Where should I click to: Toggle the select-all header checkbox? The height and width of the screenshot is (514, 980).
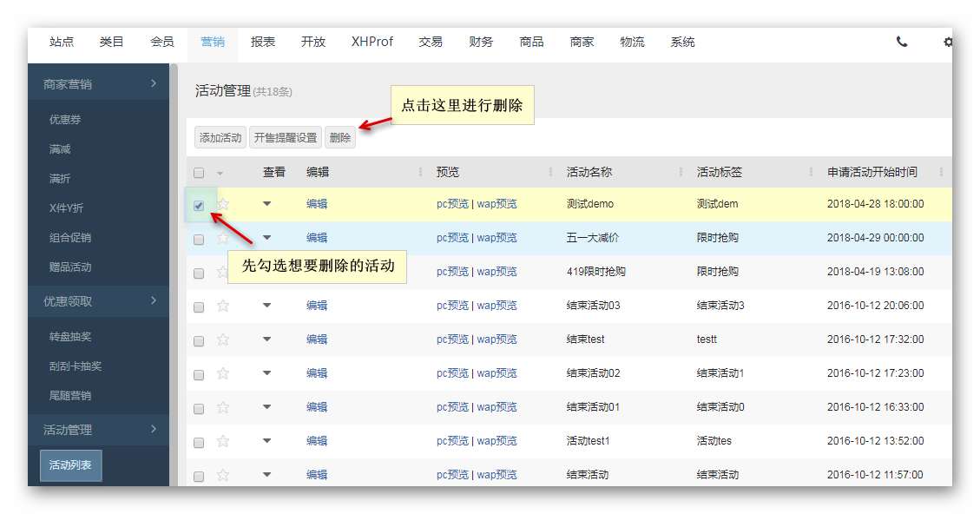click(199, 173)
